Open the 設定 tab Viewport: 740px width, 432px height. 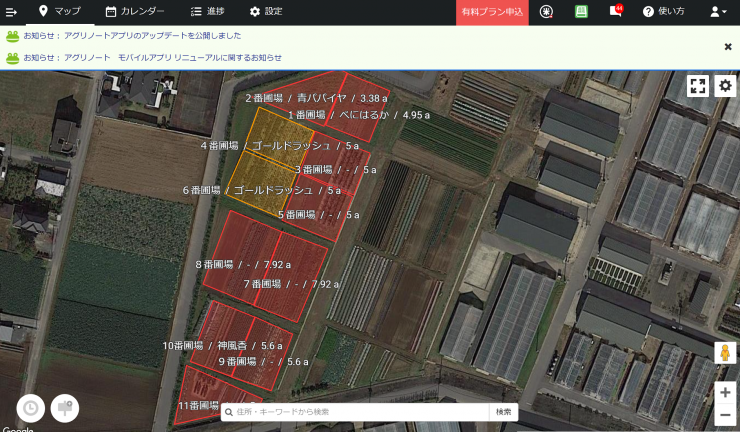[266, 11]
